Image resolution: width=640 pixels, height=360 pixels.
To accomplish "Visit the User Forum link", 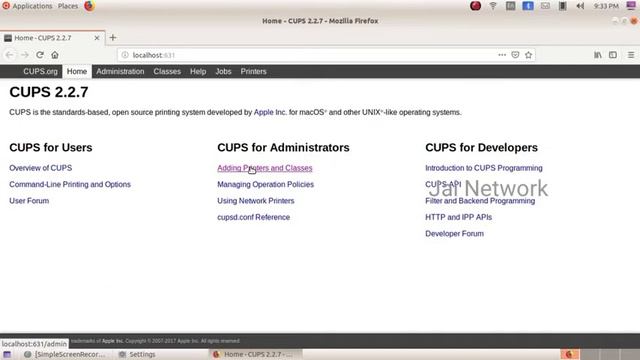I will click(x=29, y=201).
